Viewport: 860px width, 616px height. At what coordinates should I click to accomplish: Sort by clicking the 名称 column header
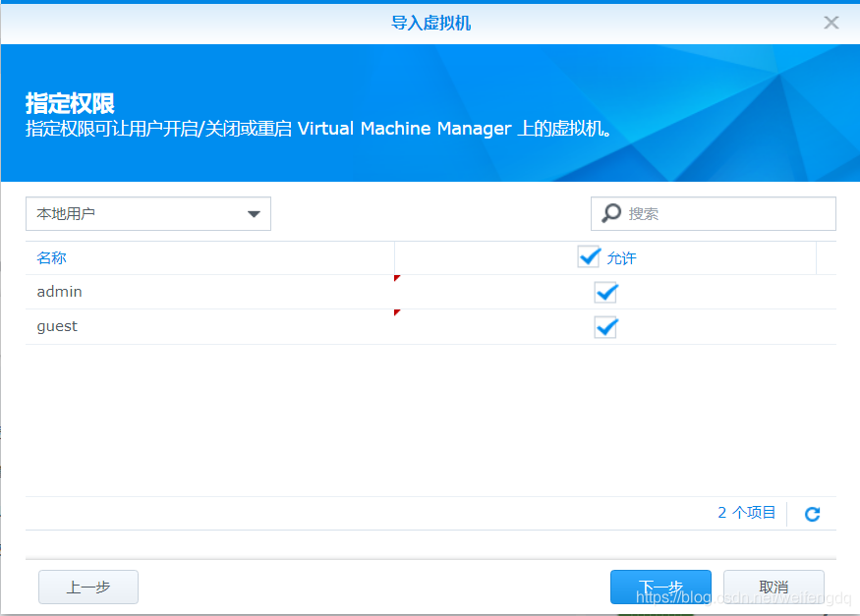pyautogui.click(x=51, y=256)
